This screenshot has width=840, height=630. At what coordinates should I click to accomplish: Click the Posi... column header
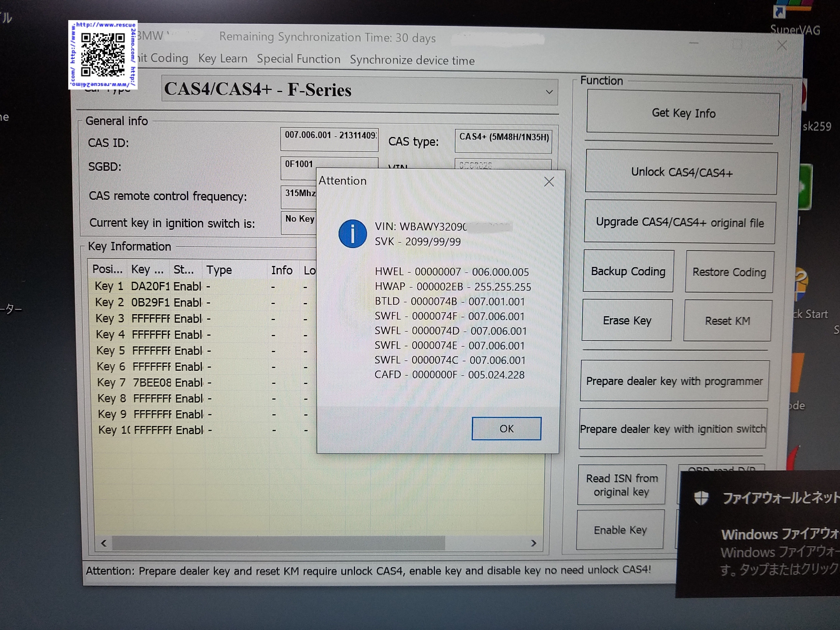pyautogui.click(x=107, y=269)
